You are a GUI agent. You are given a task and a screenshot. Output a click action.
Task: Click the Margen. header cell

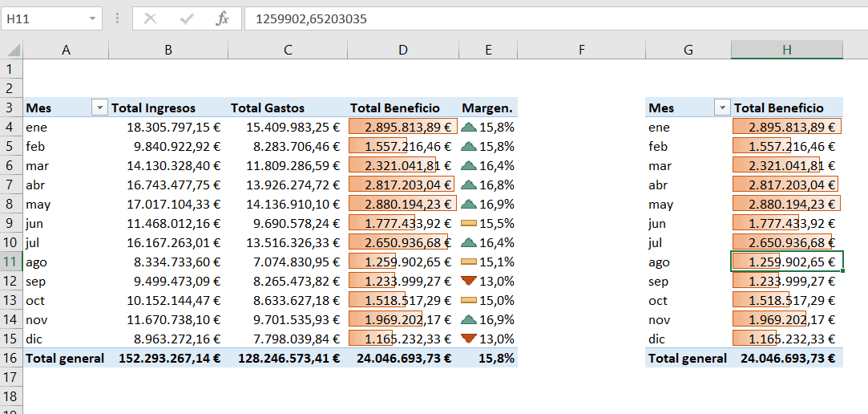pos(488,108)
